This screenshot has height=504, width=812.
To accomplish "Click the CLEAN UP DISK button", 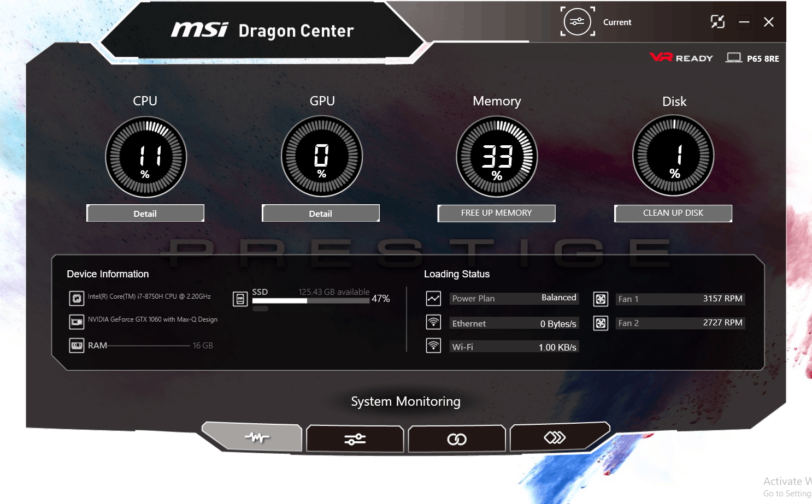I will tap(673, 213).
